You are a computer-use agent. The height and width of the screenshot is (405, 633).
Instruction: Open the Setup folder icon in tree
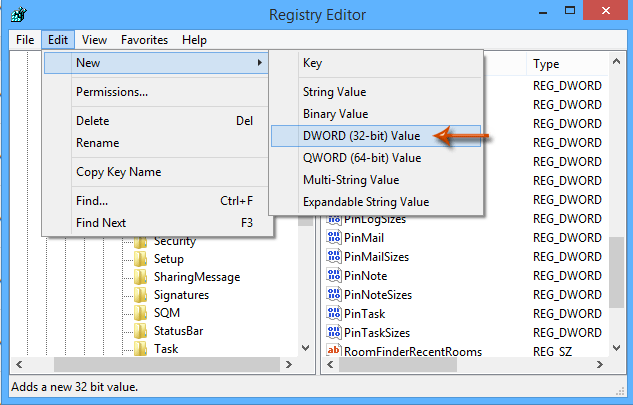(140, 259)
